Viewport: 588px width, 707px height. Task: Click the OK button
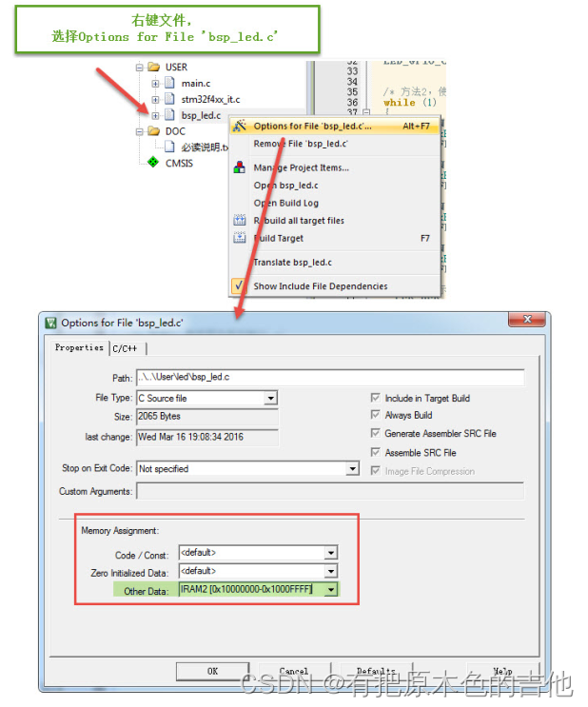[212, 671]
